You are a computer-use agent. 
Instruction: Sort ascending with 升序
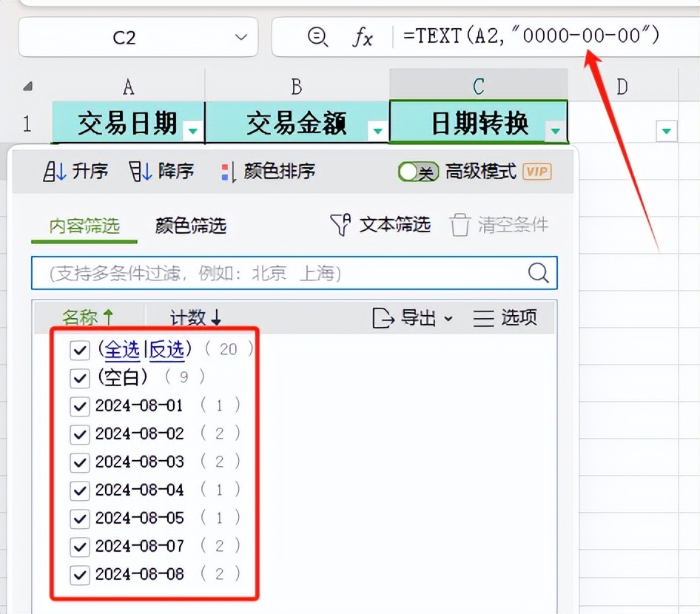tap(75, 172)
